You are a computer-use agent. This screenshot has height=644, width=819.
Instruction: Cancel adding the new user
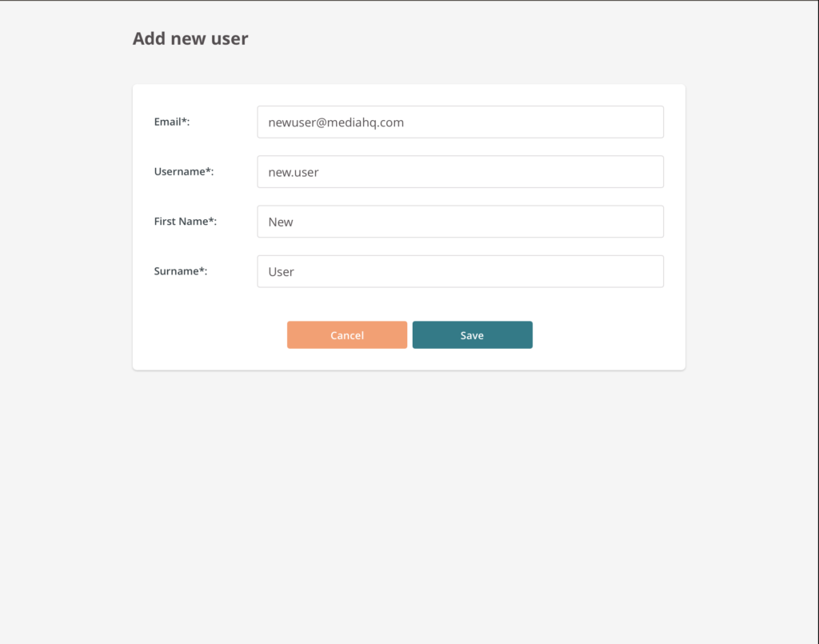point(347,334)
